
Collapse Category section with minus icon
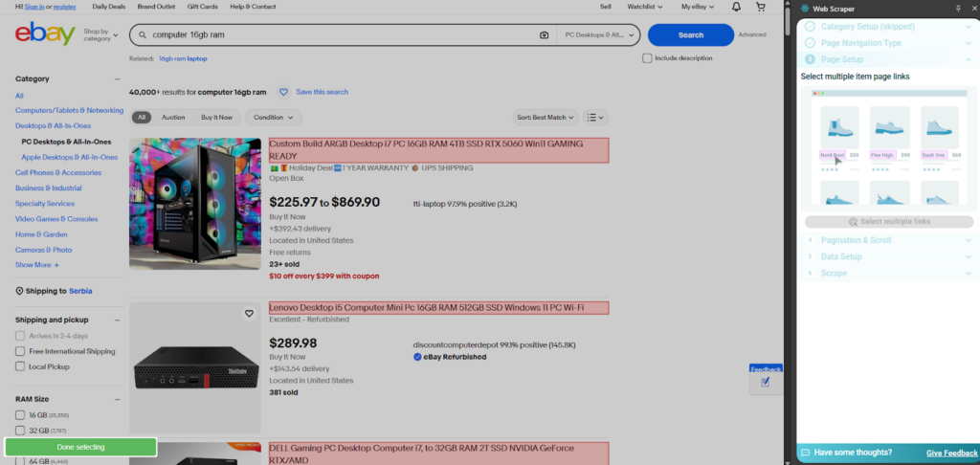(x=117, y=79)
